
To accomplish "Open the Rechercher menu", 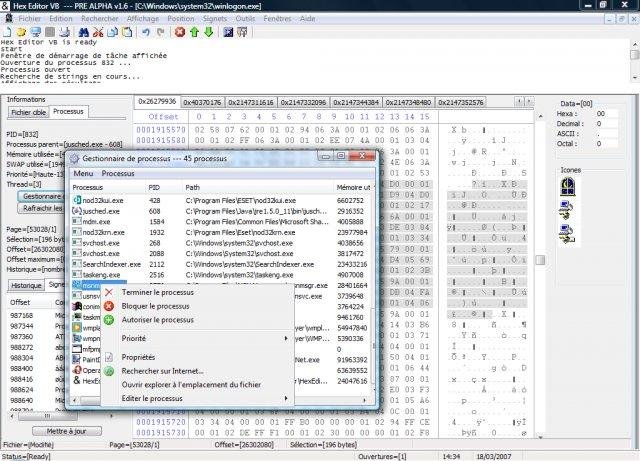I will [100, 18].
